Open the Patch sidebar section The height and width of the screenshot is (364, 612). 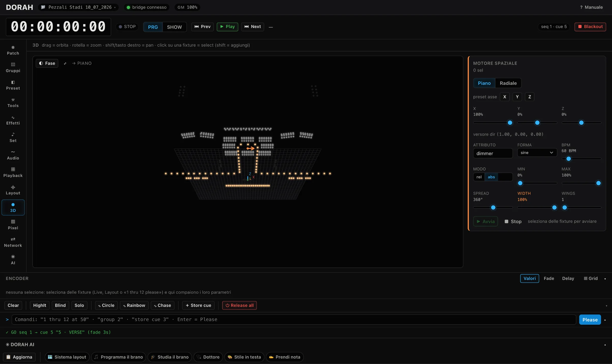pyautogui.click(x=13, y=50)
